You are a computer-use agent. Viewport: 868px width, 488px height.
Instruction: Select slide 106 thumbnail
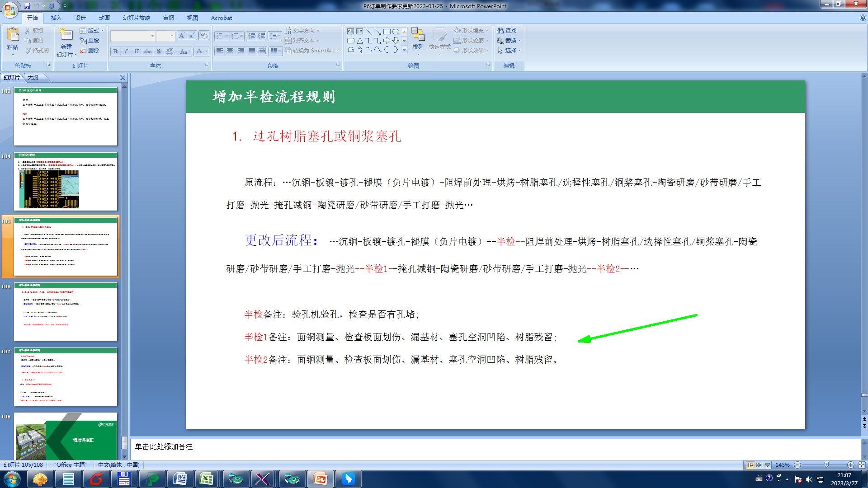click(x=66, y=311)
